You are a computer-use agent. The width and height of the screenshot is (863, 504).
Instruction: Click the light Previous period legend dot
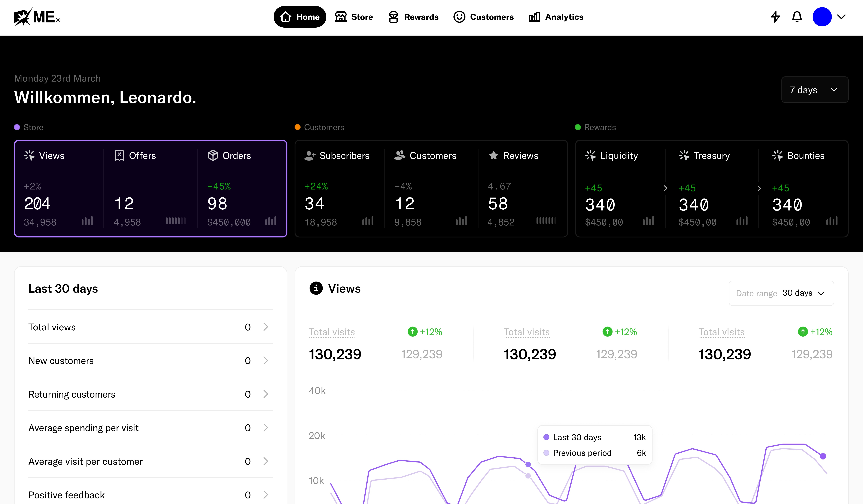point(547,453)
